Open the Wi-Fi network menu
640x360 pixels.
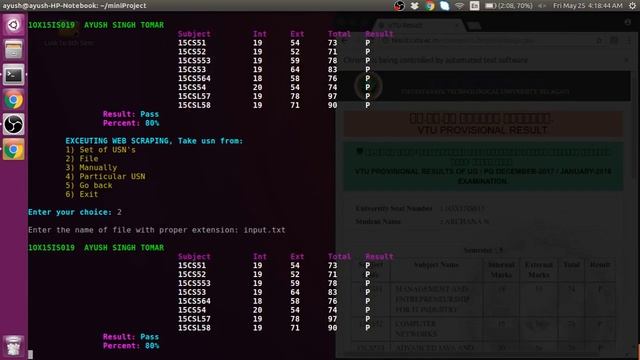pos(460,6)
